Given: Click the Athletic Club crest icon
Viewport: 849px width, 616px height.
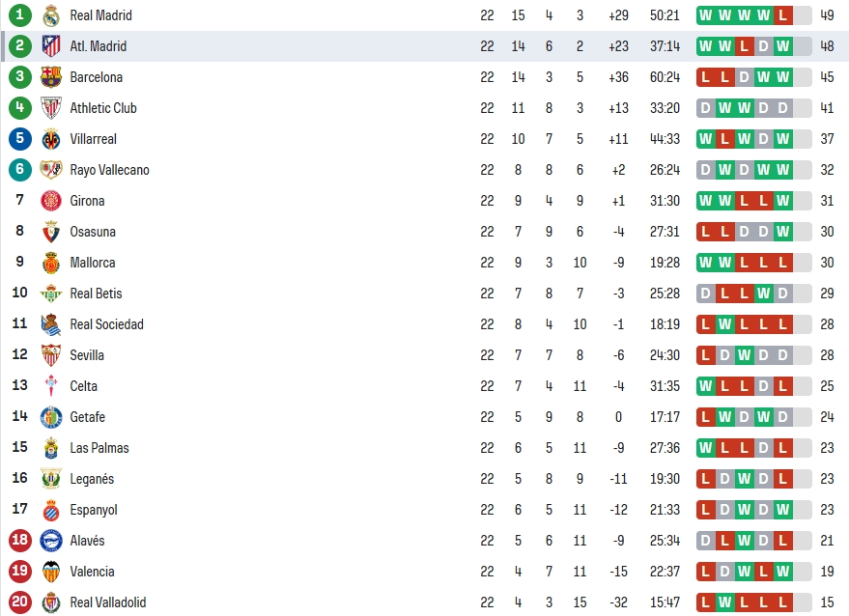Looking at the screenshot, I should pos(51,108).
